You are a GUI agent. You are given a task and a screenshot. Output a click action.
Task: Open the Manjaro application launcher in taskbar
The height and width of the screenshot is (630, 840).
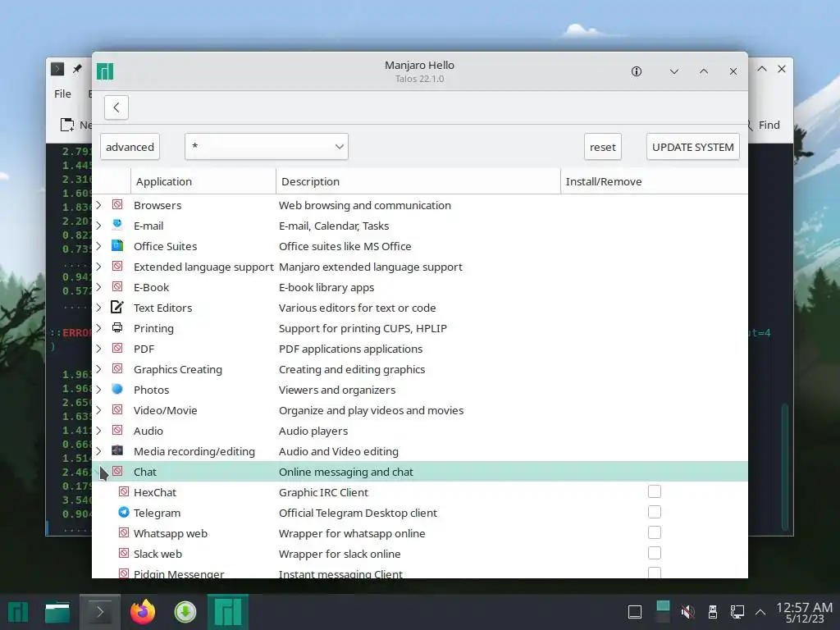pyautogui.click(x=18, y=612)
